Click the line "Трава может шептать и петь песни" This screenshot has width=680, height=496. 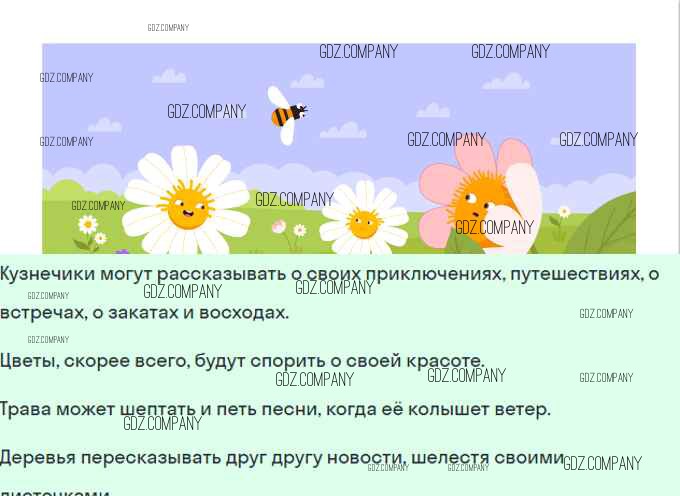click(275, 409)
